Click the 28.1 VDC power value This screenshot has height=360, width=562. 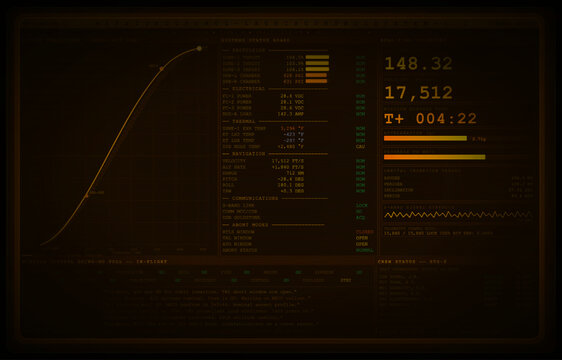pos(292,102)
